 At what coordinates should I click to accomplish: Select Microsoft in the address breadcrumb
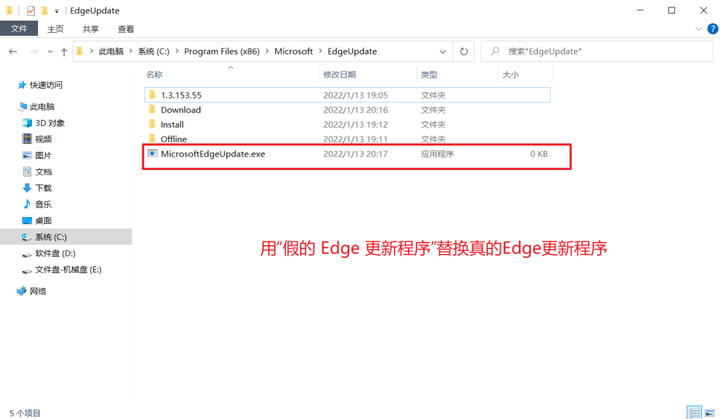293,51
